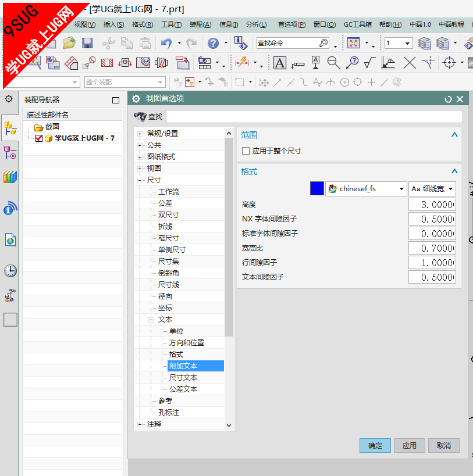Open the chinesef_fs font dropdown
Image resolution: width=473 pixels, height=476 pixels.
[366, 189]
